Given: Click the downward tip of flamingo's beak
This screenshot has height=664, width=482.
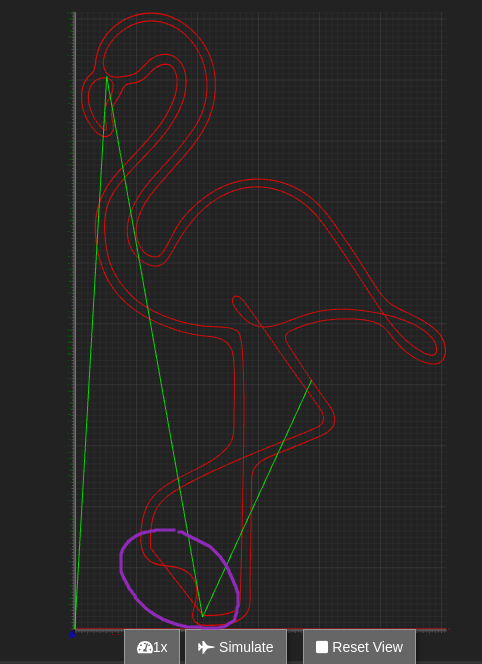Looking at the screenshot, I should tap(107, 133).
